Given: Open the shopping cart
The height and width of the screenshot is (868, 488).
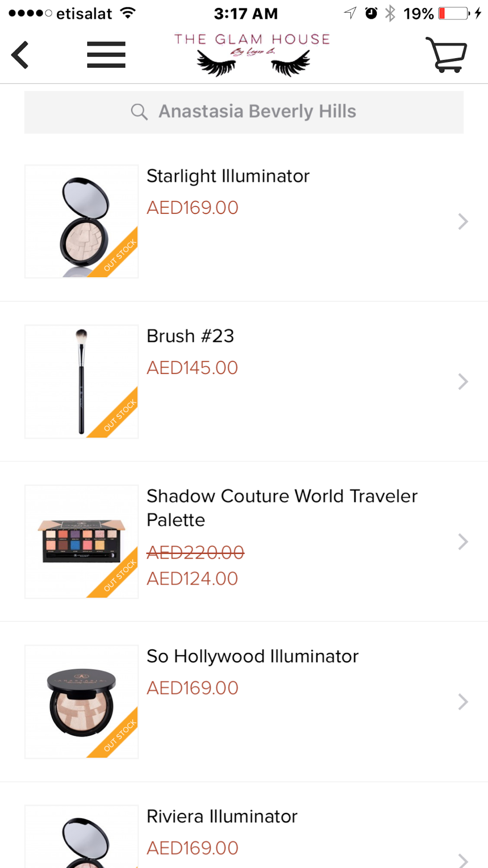Looking at the screenshot, I should tap(447, 55).
